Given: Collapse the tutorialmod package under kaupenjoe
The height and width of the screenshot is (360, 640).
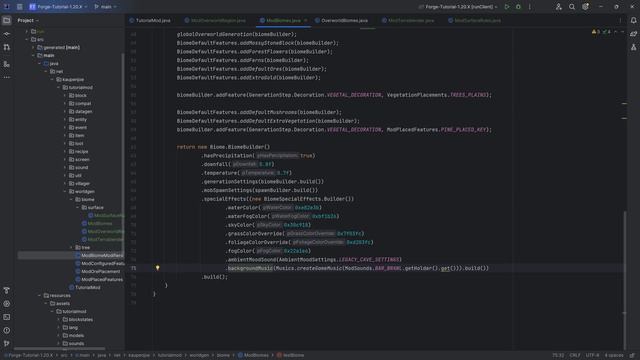Looking at the screenshot, I should [59, 87].
